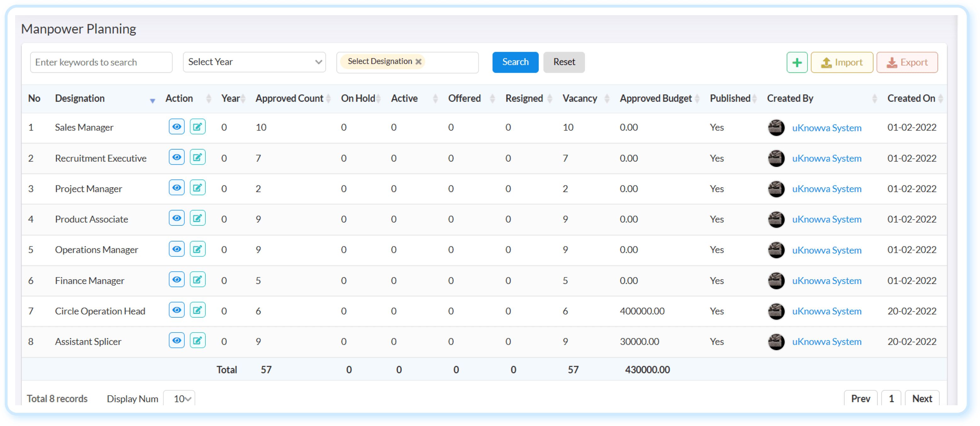Screen dimensions: 980x426
Task: Click the Export button
Action: 907,62
